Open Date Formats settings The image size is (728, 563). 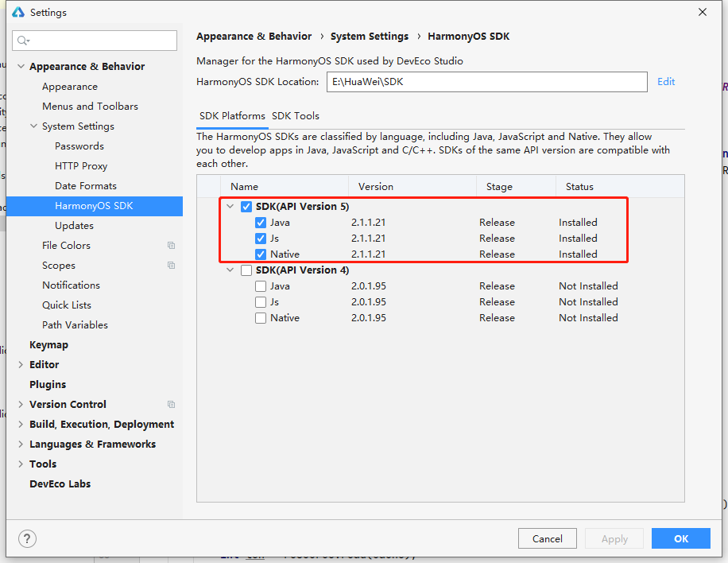tap(85, 186)
